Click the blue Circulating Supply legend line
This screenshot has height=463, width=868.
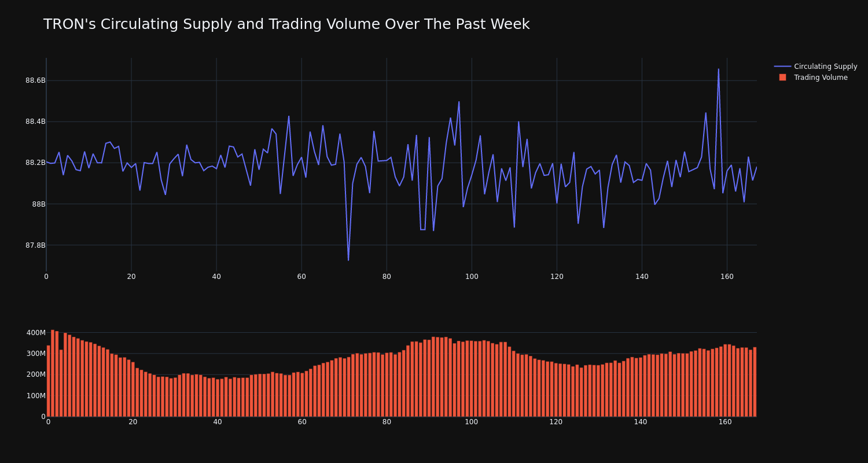[x=782, y=67]
